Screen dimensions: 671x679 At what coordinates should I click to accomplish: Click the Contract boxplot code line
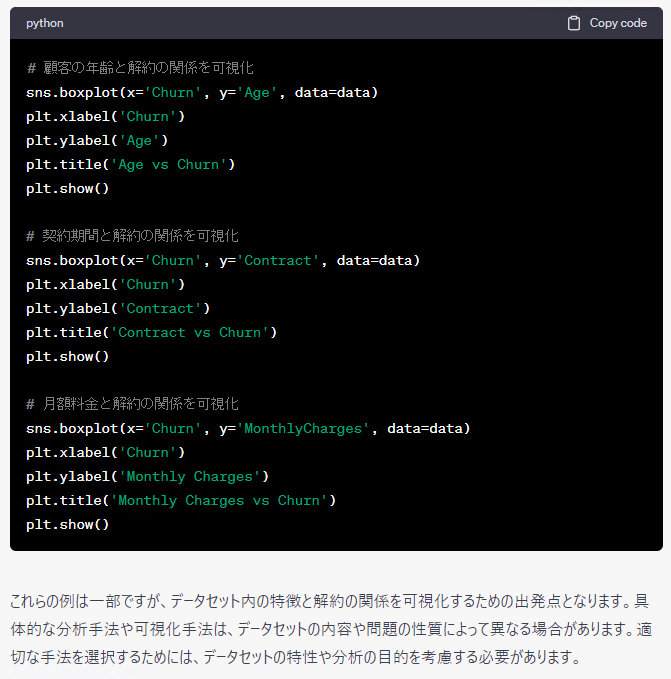click(x=223, y=260)
